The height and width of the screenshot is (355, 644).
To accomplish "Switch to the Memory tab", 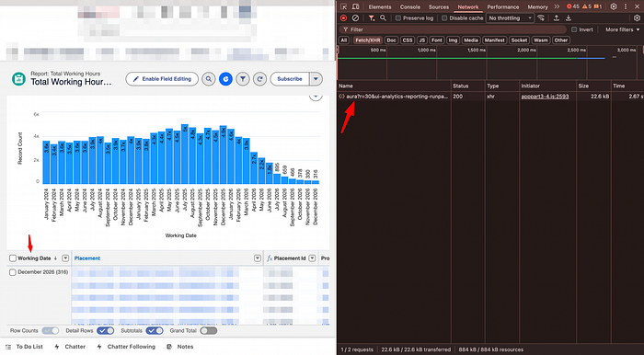I will (x=537, y=7).
